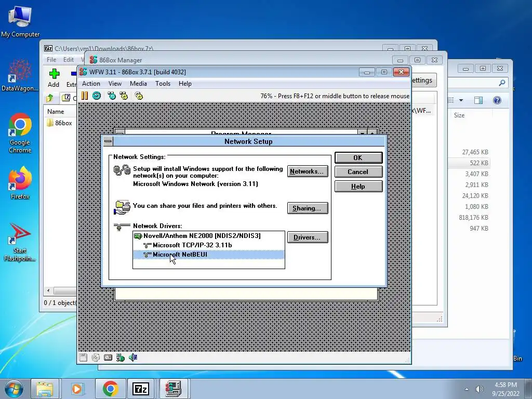Screen dimensions: 532x399
Task: Click the taskbar clock showing 4:58 PM
Action: (506, 389)
